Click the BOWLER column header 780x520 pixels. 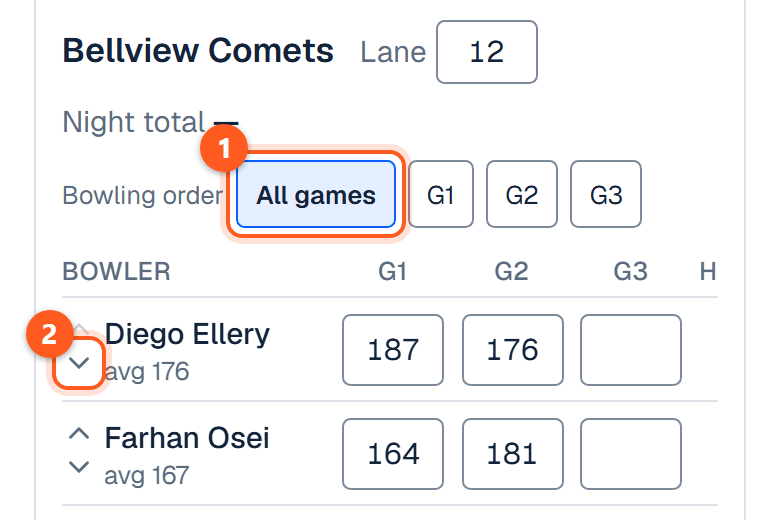(116, 272)
